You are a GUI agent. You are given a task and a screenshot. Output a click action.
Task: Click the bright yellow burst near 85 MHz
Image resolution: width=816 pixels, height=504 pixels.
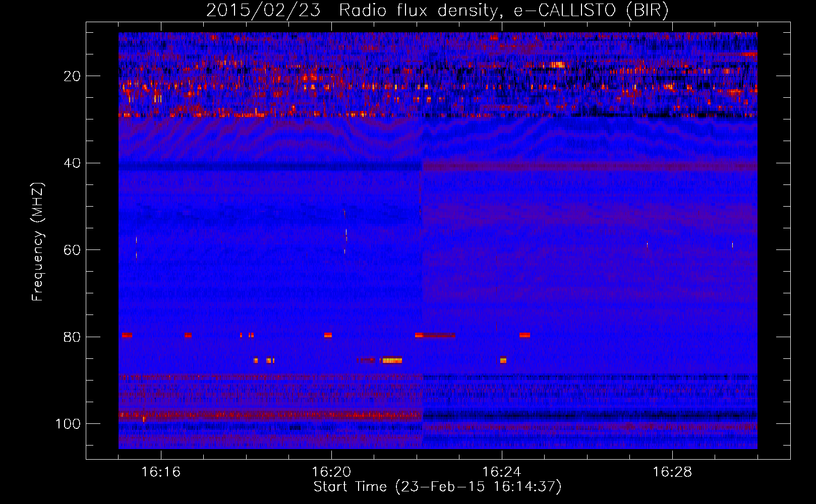(x=392, y=360)
